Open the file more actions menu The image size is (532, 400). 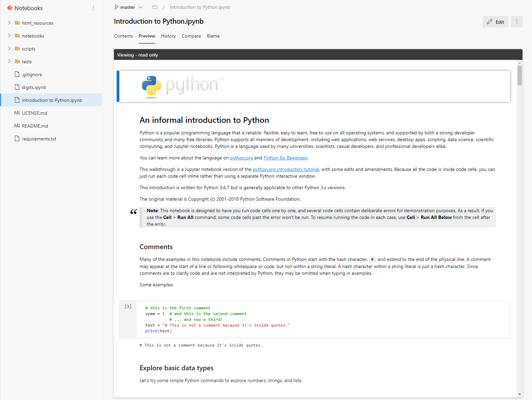517,22
